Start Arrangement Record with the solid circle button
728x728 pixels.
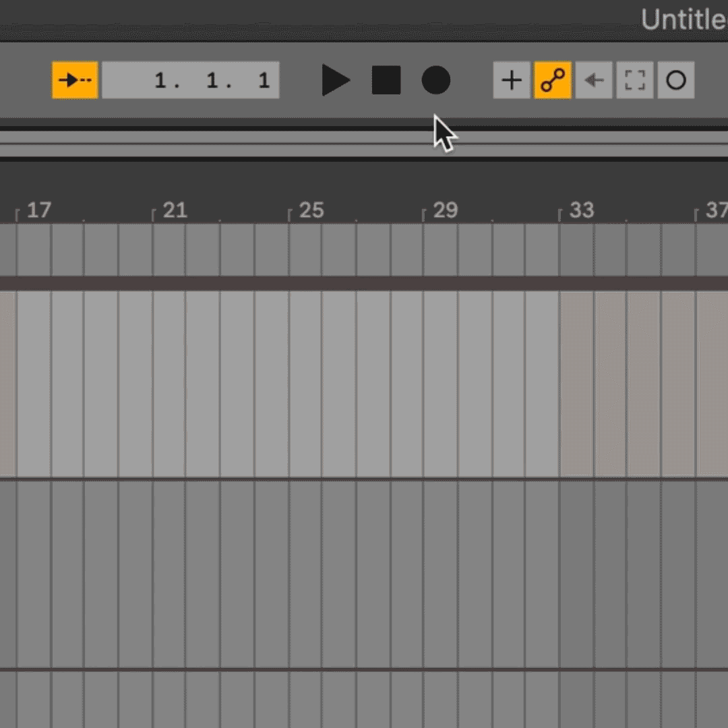coord(435,80)
